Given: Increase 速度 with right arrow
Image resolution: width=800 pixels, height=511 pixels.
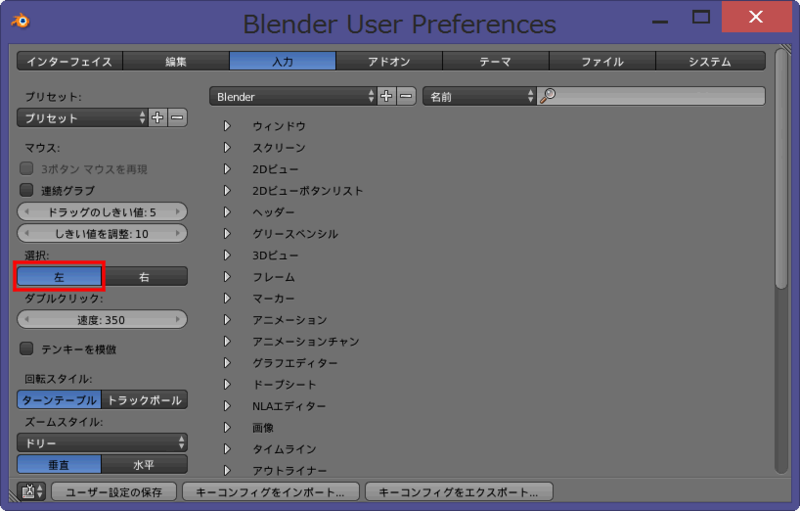Looking at the screenshot, I should [178, 320].
